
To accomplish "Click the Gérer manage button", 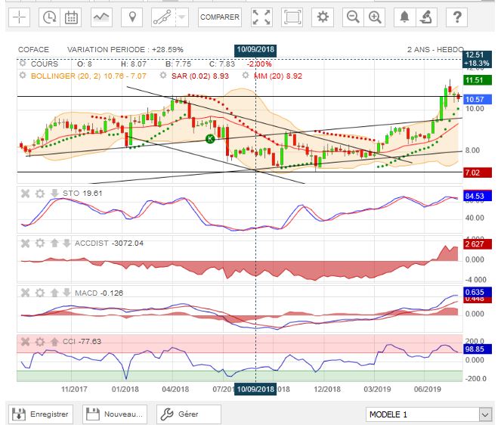I will [189, 414].
